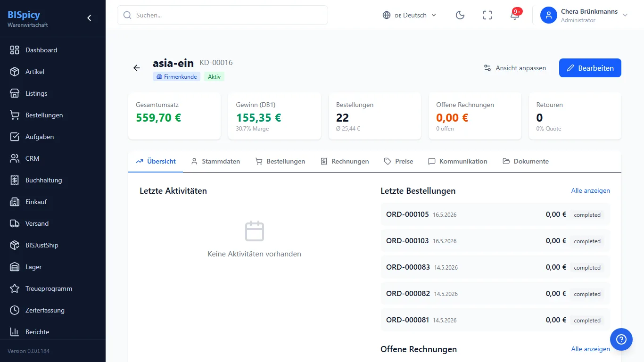Viewport: 644px width, 362px height.
Task: Open Treueprogramm star icon
Action: [x=15, y=288]
